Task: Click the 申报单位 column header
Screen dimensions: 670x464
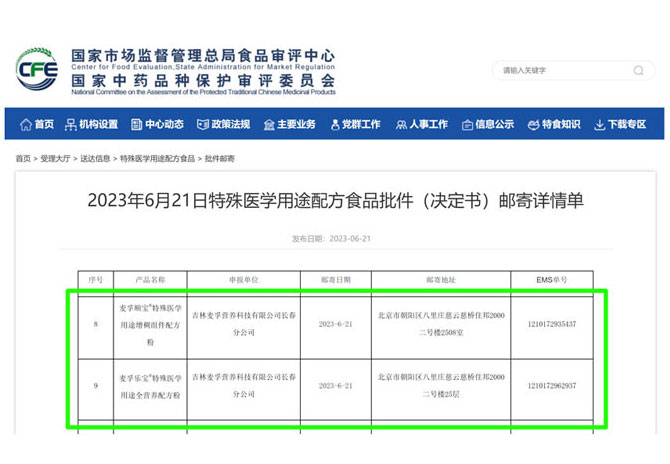Action: 244,280
